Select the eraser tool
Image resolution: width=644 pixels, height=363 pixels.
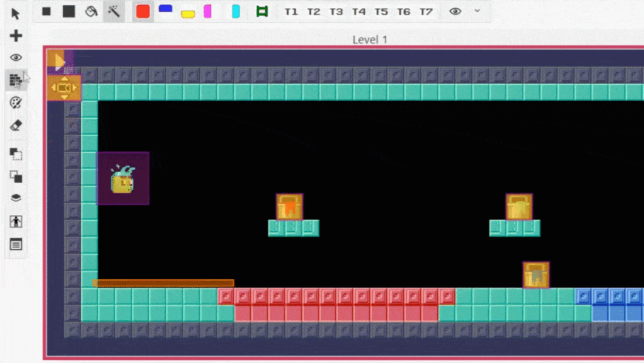[16, 125]
